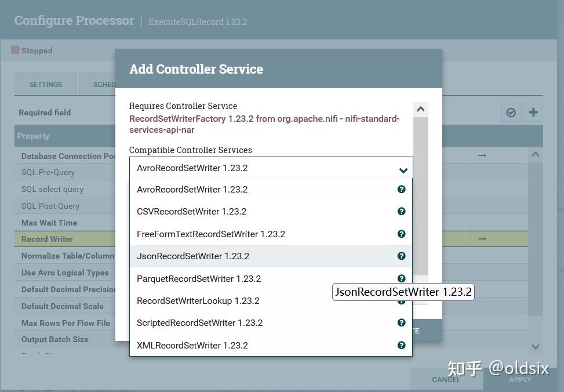Open help icon for JsonRecordSetWriter 1.23.2
564x392 pixels.
tap(402, 256)
